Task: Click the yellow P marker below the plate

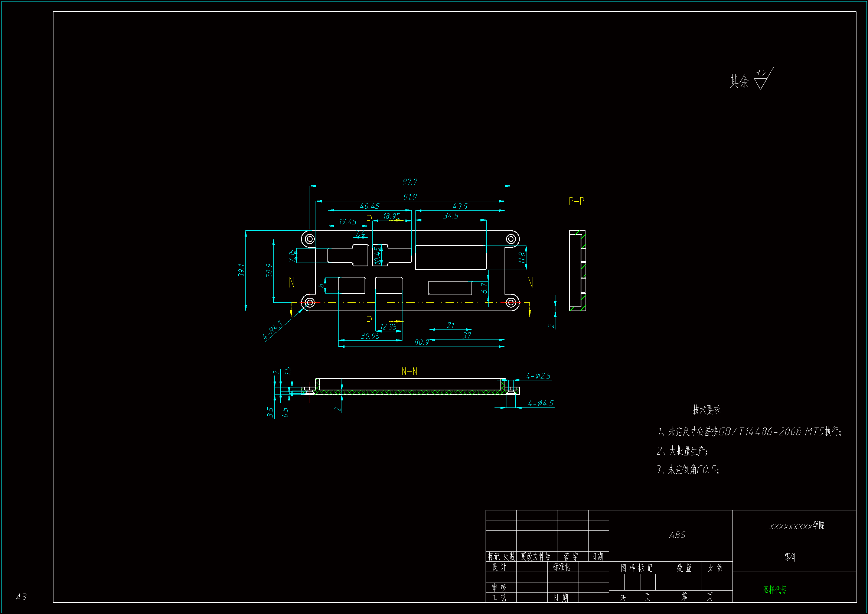Action: coord(369,321)
